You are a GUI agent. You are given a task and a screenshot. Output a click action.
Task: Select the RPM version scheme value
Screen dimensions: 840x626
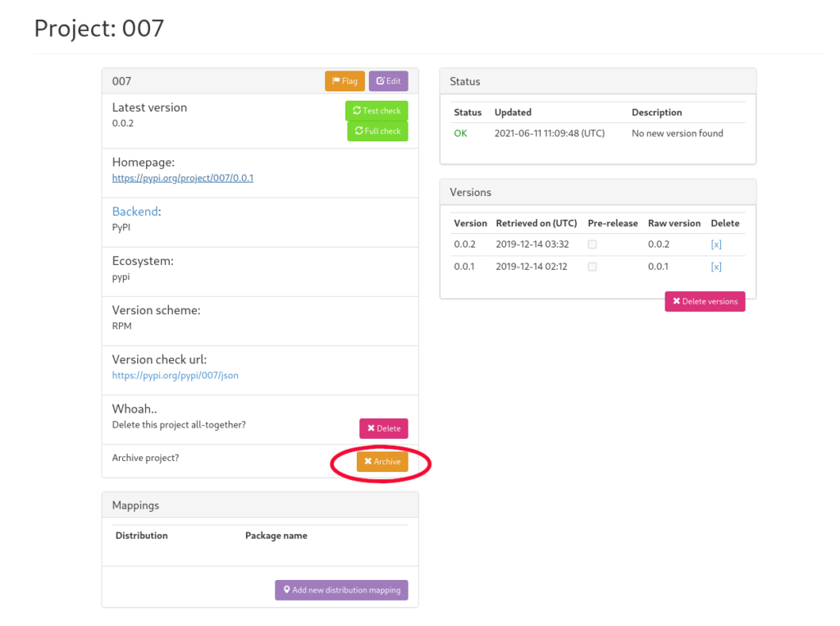coord(121,326)
